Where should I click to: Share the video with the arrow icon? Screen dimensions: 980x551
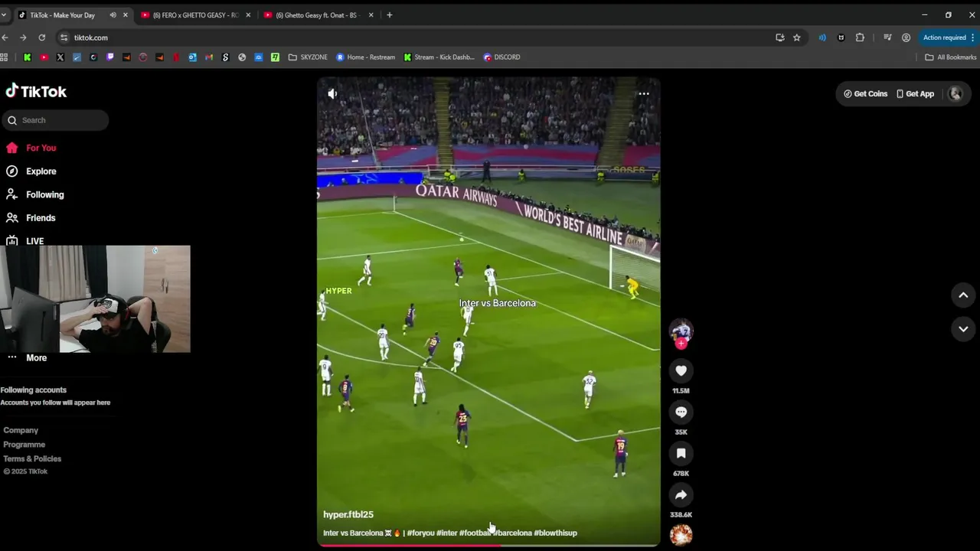tap(681, 495)
